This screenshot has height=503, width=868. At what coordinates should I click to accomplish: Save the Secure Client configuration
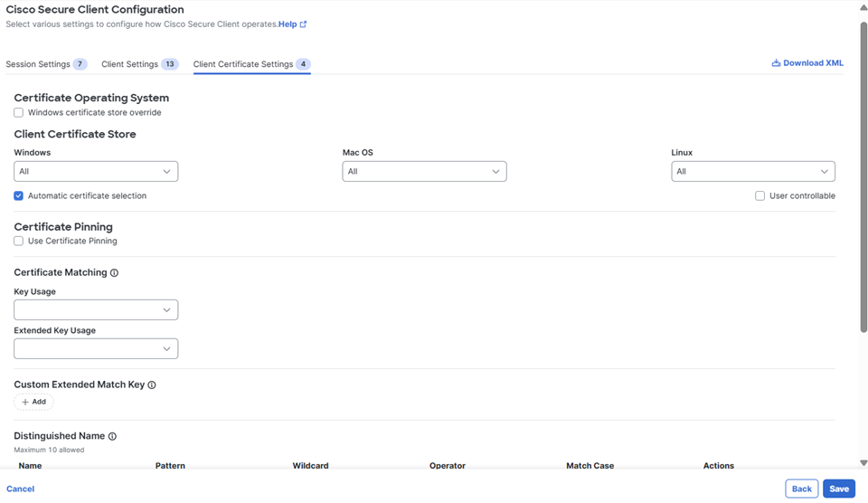coord(839,489)
